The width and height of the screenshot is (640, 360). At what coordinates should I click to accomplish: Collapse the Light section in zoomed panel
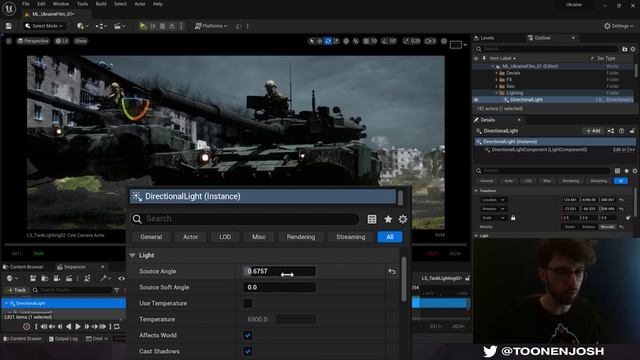pos(132,256)
